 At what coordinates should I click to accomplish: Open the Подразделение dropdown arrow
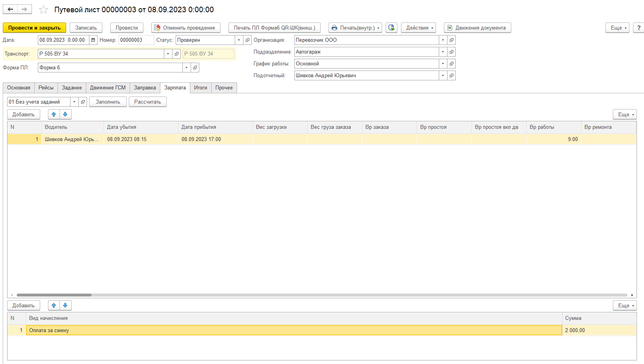[x=443, y=52]
